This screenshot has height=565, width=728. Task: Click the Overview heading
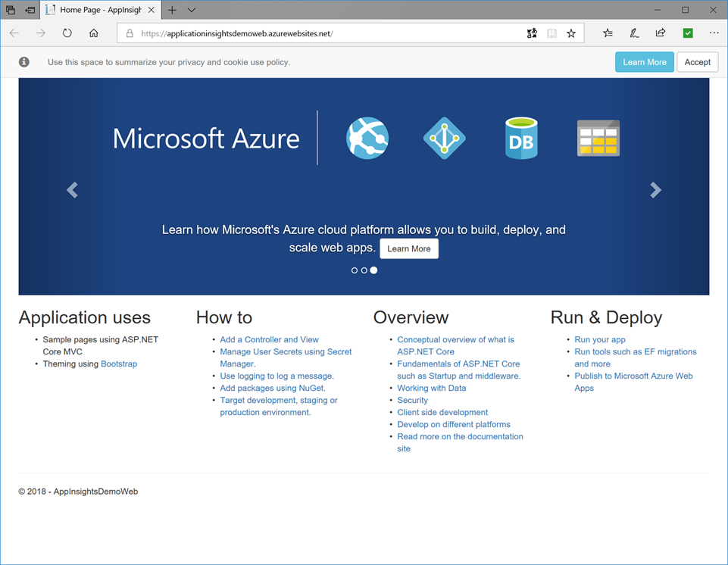(411, 317)
